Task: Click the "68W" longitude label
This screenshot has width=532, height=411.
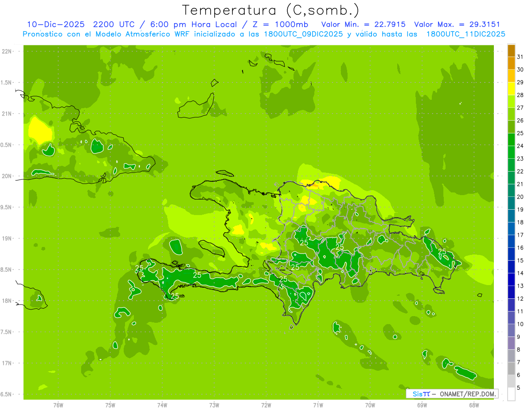Action: pyautogui.click(x=474, y=405)
